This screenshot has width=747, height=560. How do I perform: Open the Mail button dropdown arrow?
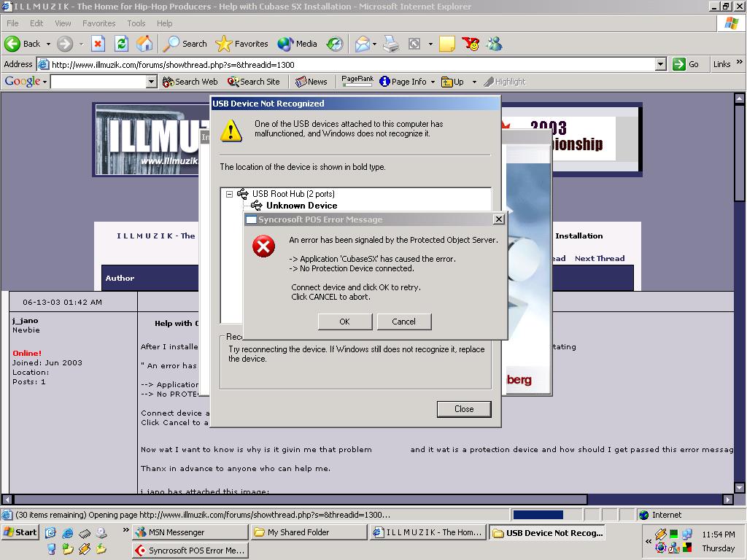(375, 44)
